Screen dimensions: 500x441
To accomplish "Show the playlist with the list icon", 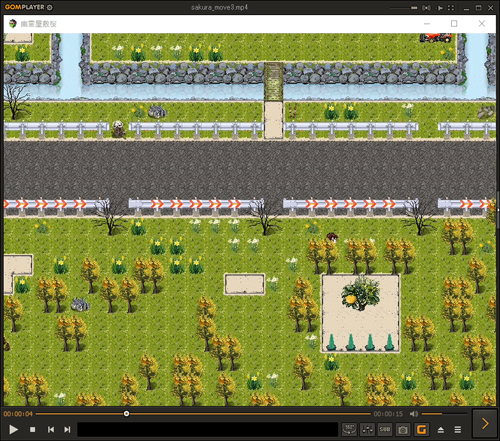I will 458,430.
